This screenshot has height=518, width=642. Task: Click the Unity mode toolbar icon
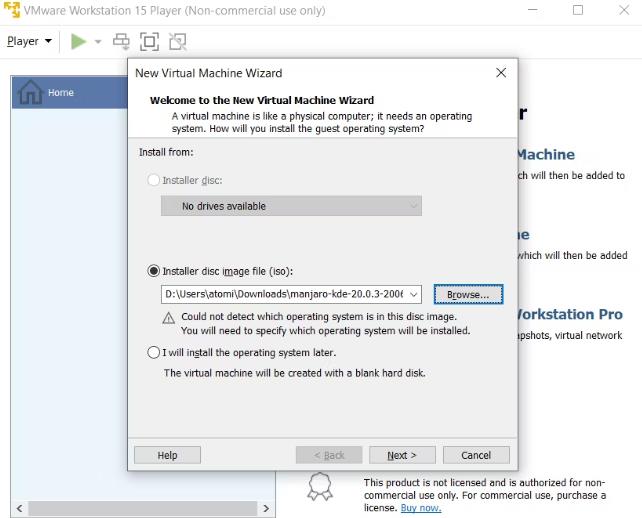point(178,41)
